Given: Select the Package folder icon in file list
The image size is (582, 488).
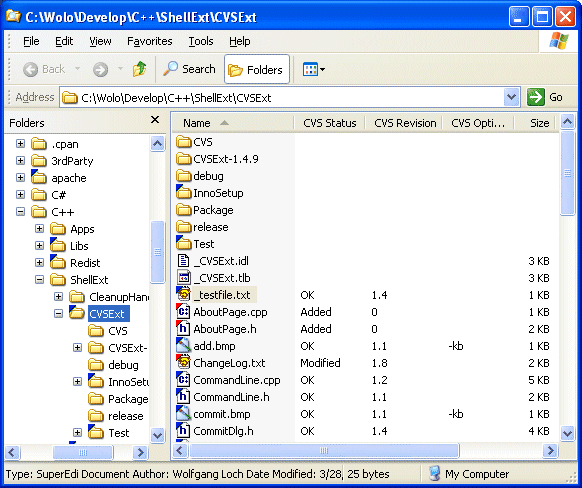Looking at the screenshot, I should (183, 210).
